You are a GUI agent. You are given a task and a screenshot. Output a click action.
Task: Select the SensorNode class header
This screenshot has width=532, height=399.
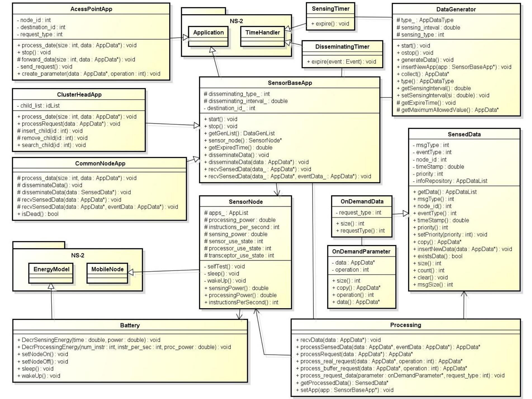245,202
